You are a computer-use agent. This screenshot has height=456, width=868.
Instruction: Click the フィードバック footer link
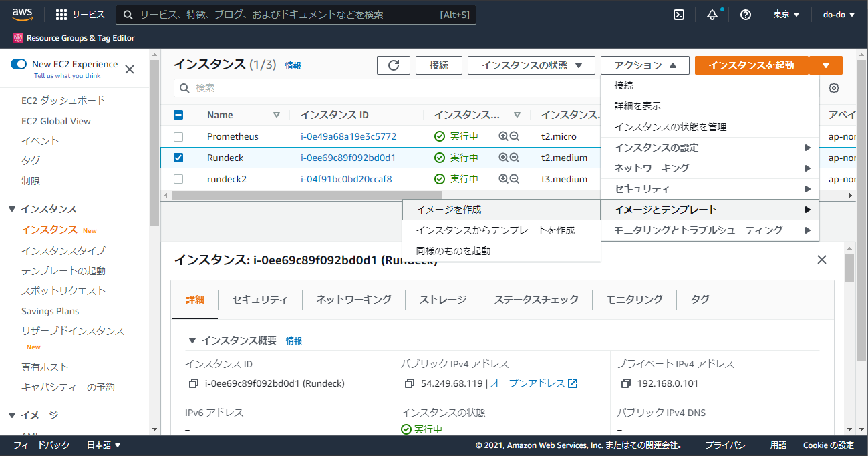coord(41,445)
